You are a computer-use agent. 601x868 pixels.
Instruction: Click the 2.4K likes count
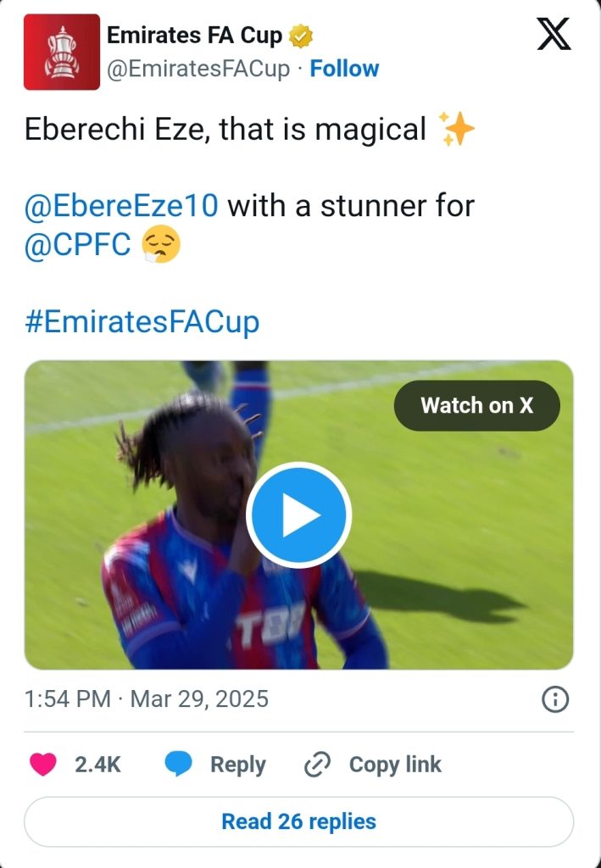pos(98,765)
